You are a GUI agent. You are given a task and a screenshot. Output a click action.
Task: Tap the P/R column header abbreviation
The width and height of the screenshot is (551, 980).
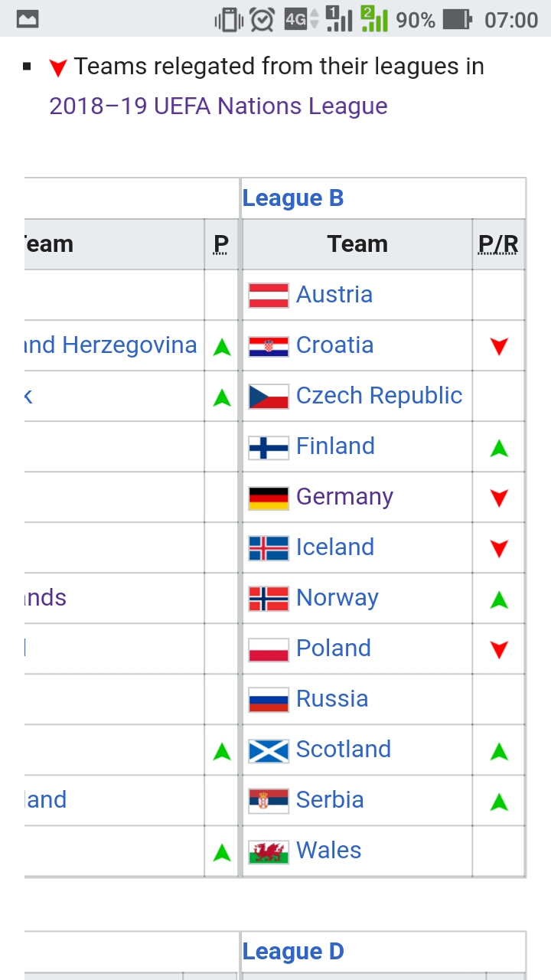[498, 244]
